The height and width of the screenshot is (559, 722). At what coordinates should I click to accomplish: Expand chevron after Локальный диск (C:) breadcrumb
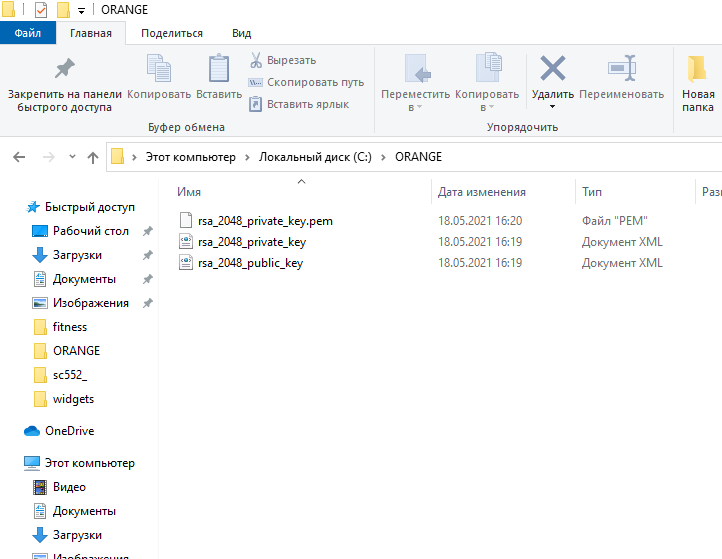point(383,157)
